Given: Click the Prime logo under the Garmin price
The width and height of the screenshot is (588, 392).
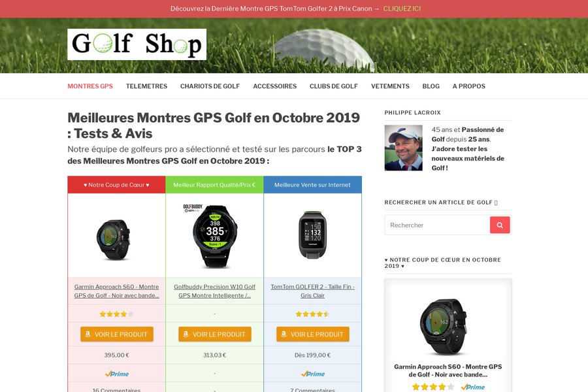Looking at the screenshot, I should click(x=117, y=374).
